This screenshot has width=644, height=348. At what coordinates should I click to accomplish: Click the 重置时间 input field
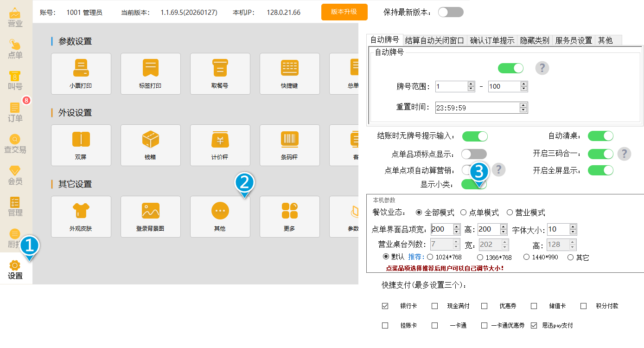pyautogui.click(x=477, y=108)
